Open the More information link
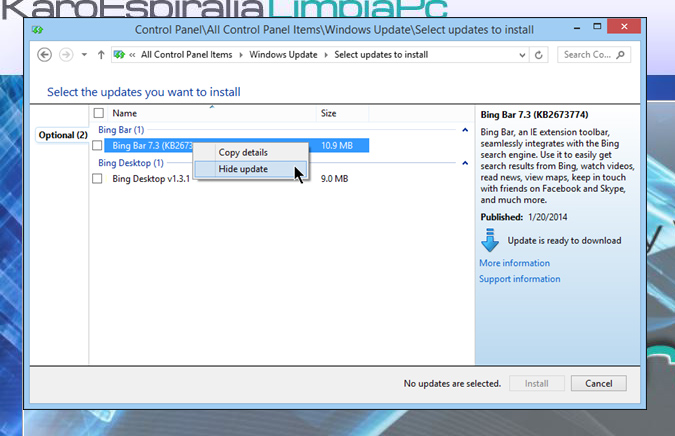This screenshot has width=675, height=436. pos(514,263)
